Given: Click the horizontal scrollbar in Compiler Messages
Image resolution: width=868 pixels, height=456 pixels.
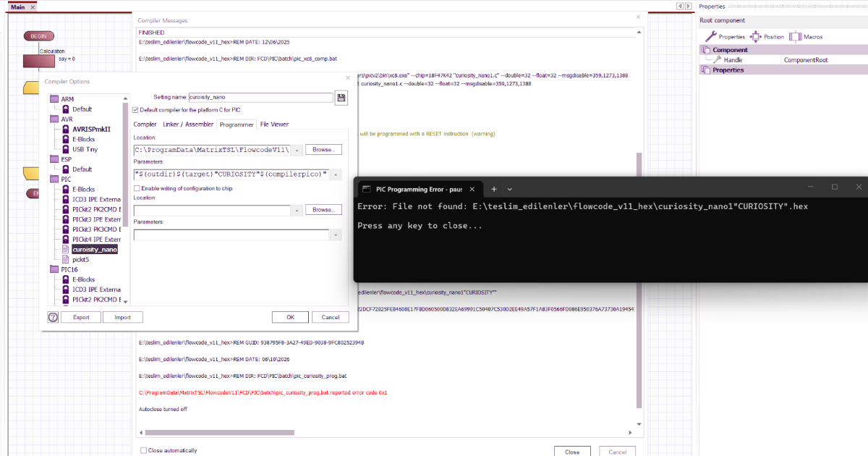Looking at the screenshot, I should (219, 433).
